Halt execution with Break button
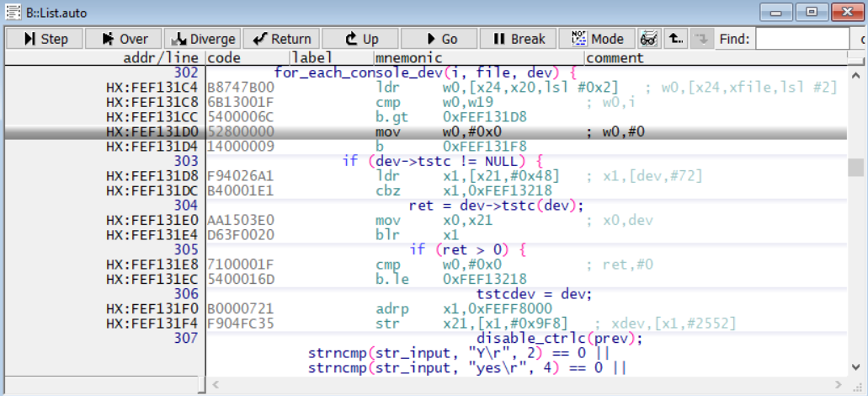This screenshot has width=868, height=396. (x=518, y=39)
